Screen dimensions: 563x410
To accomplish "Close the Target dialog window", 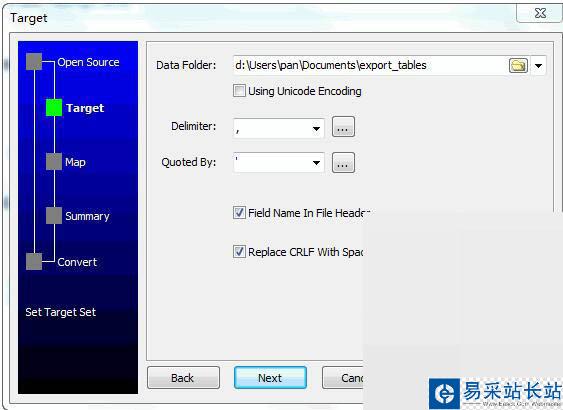I will tap(540, 13).
